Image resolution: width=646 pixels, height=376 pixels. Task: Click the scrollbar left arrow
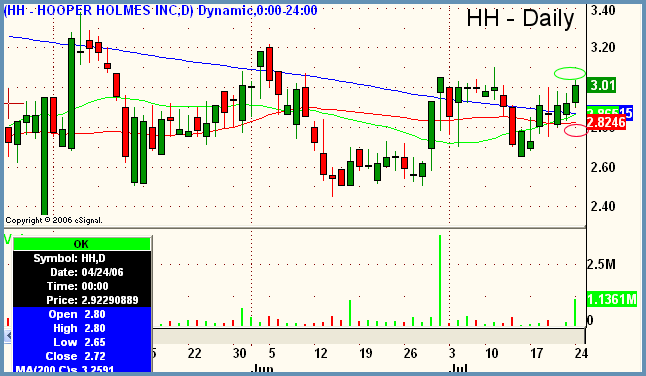tap(8, 336)
